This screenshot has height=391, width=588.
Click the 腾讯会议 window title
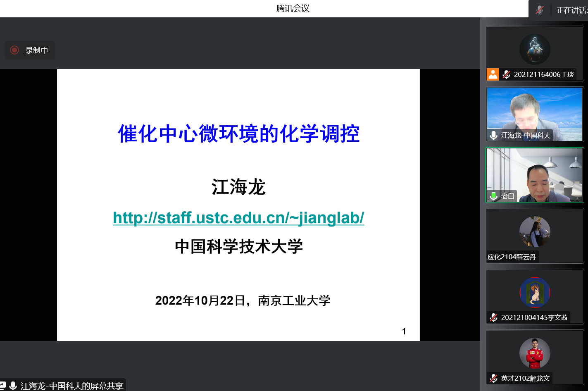(293, 8)
